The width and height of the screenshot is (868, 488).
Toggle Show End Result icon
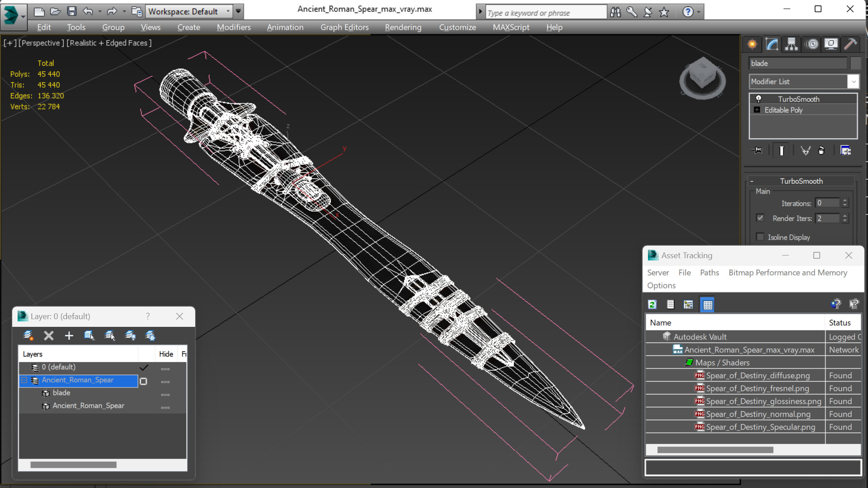point(781,150)
